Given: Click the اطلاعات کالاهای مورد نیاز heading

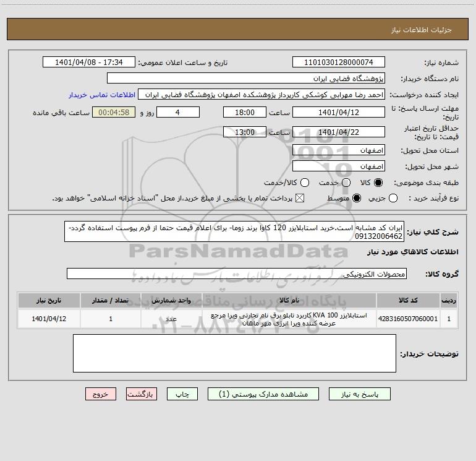Looking at the screenshot, I should [413, 252].
